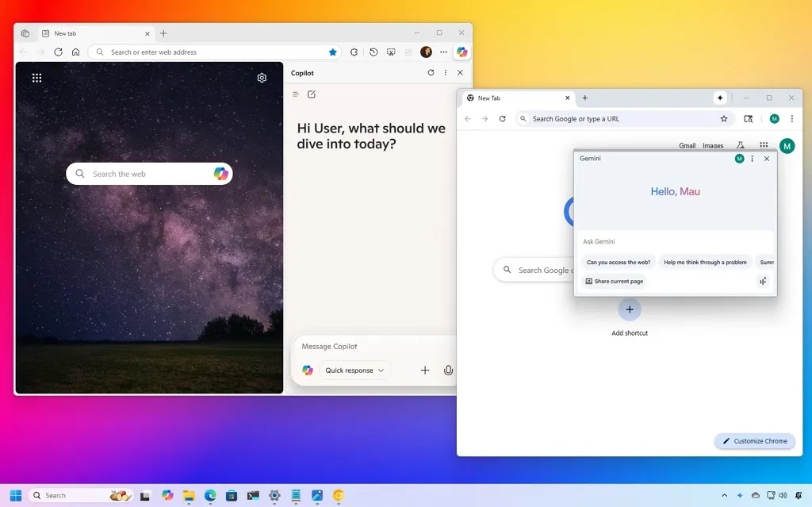Viewport: 812px width, 507px height.
Task: Open Windows Terminal from taskbar
Action: (x=253, y=496)
